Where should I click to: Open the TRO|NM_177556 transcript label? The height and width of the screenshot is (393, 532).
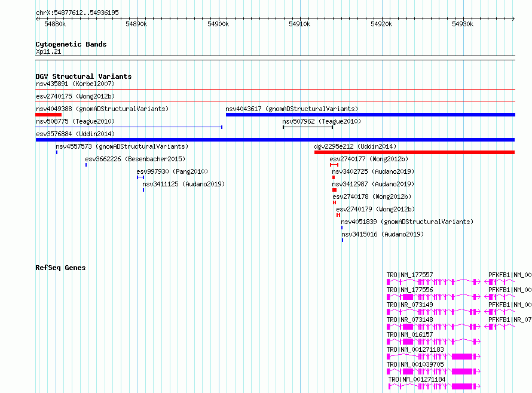pyautogui.click(x=410, y=290)
